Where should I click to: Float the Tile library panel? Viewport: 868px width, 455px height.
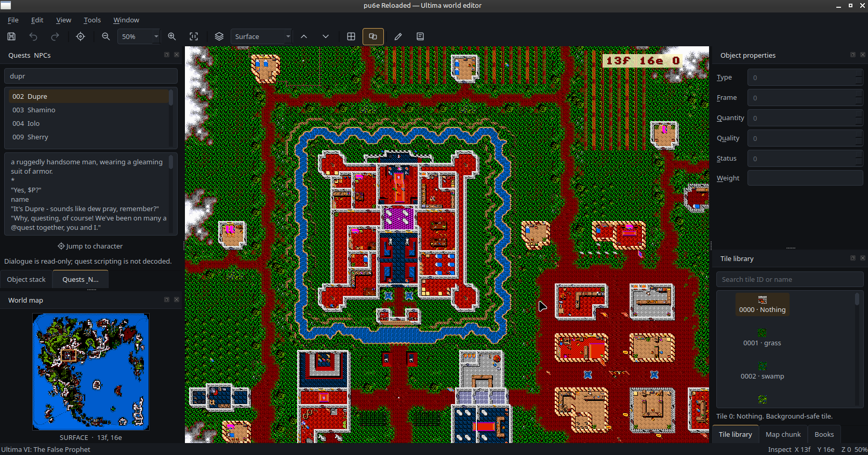tap(852, 258)
